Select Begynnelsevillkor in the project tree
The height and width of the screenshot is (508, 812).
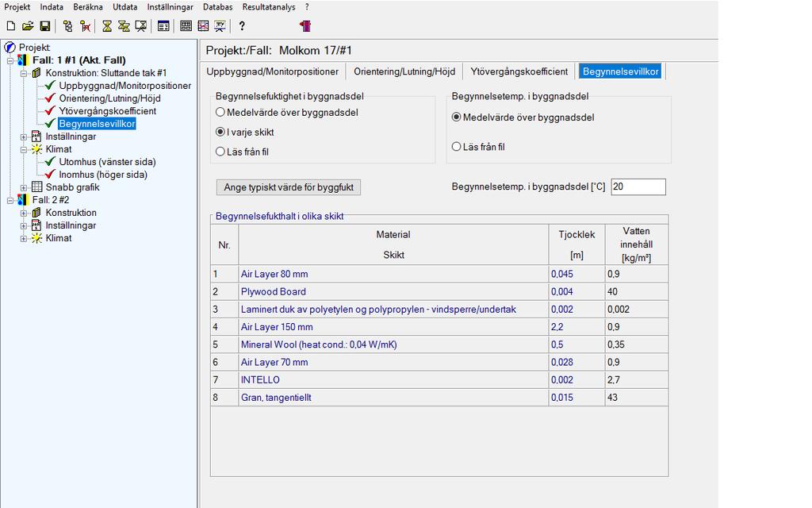click(x=97, y=123)
